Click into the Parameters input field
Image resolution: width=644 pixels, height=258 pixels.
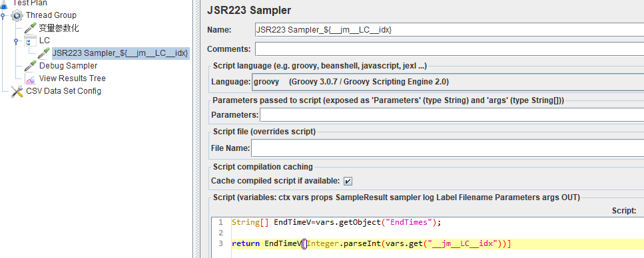(x=452, y=115)
